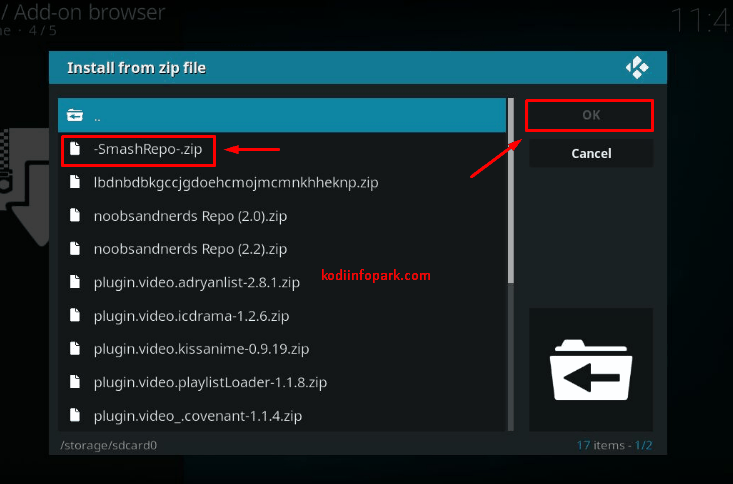Click file icon beside plugin.video_.covenant-1.1.4.zip

coord(75,415)
